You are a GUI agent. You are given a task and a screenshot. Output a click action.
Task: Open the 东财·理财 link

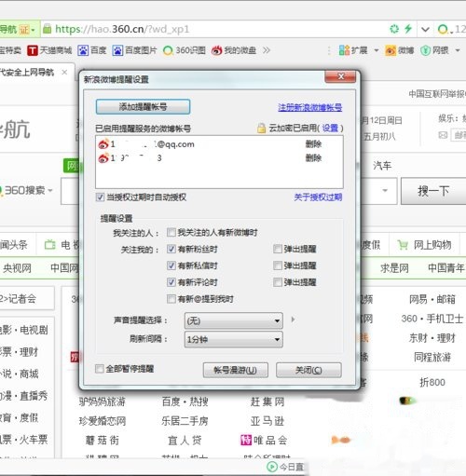(432, 338)
